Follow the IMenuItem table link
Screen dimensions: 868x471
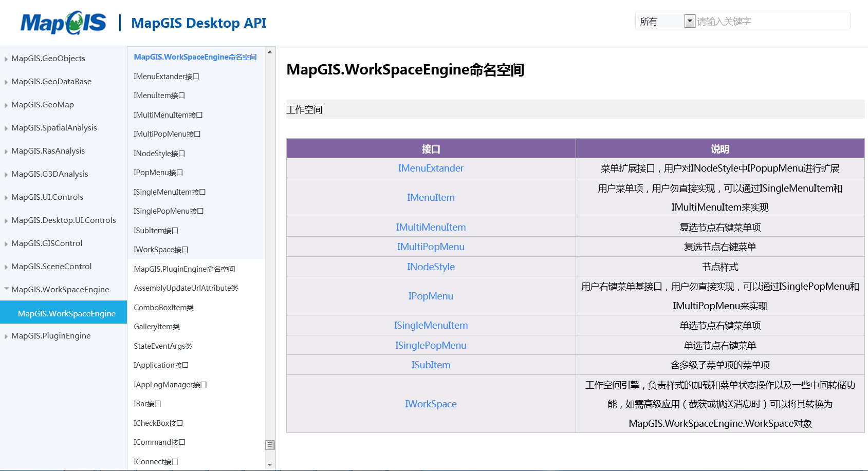tap(431, 197)
